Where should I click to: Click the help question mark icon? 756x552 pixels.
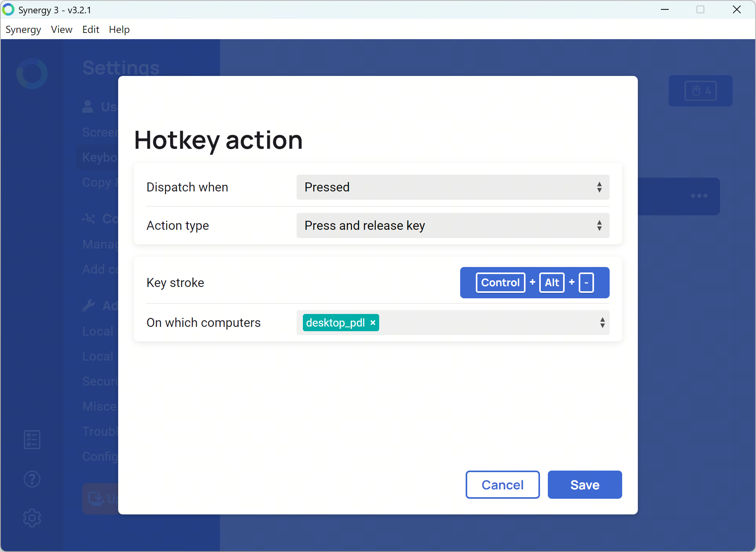tap(32, 479)
